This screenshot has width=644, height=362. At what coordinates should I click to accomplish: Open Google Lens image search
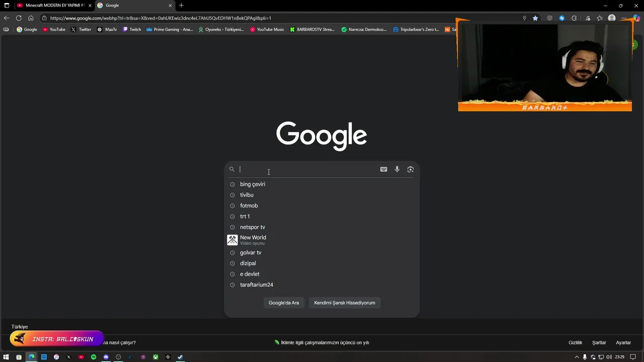(411, 169)
